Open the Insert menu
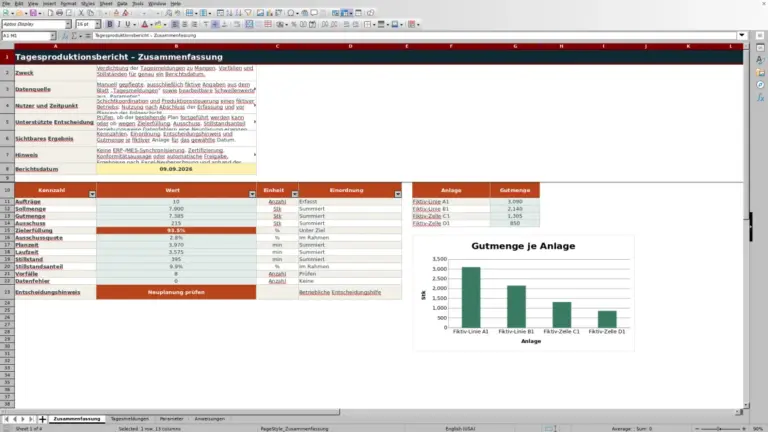The width and height of the screenshot is (768, 432). coord(49,3)
